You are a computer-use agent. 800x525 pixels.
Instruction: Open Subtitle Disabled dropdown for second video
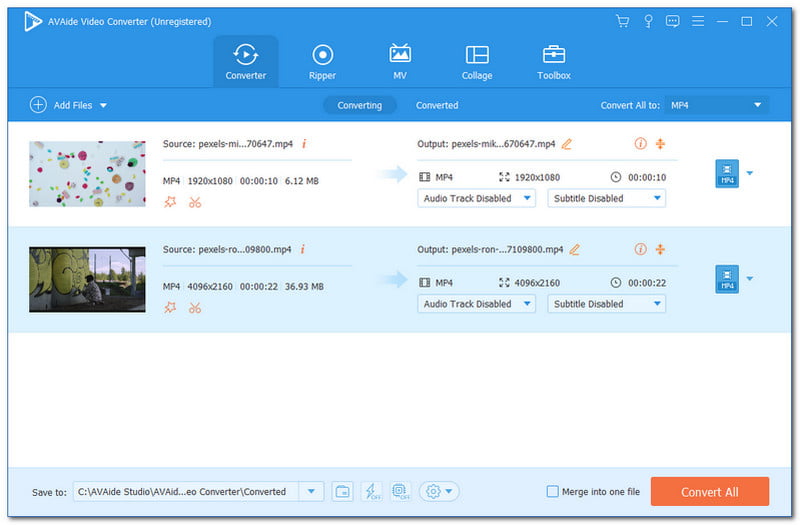coord(606,304)
